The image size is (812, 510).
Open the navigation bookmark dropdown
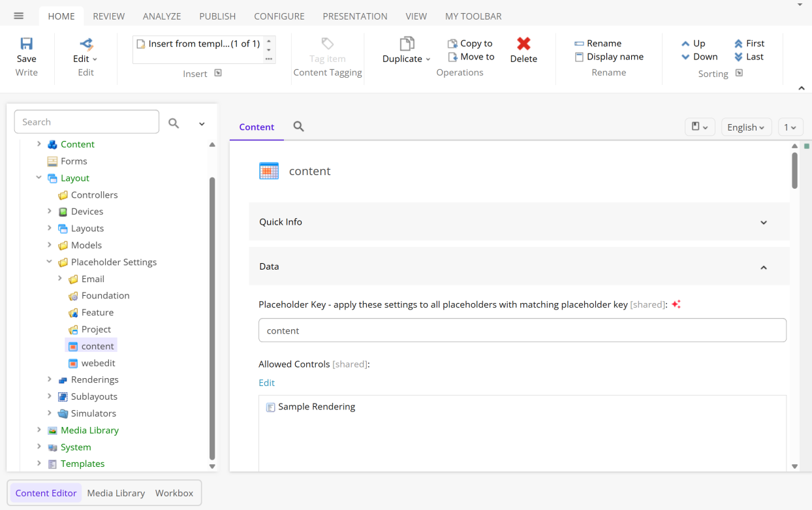pyautogui.click(x=700, y=127)
